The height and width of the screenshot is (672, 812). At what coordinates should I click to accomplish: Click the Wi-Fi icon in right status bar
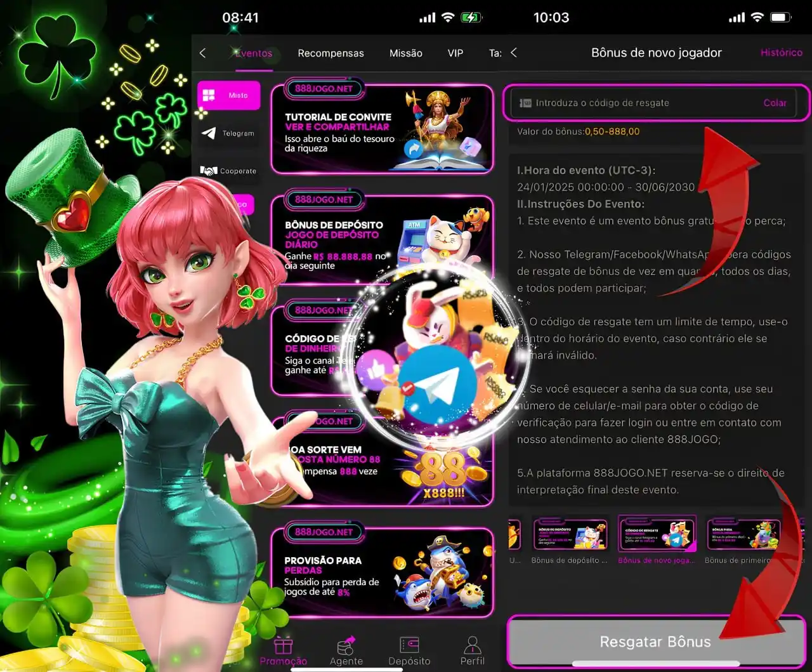point(757,17)
